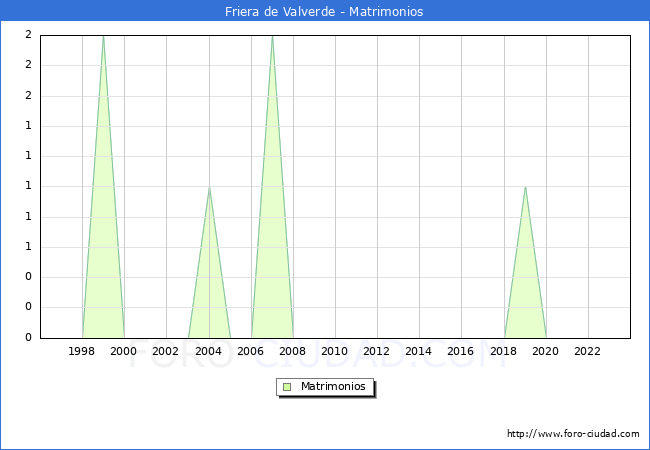Click the 1998 x-axis year label
Viewport: 650px width, 450px height.
82,351
